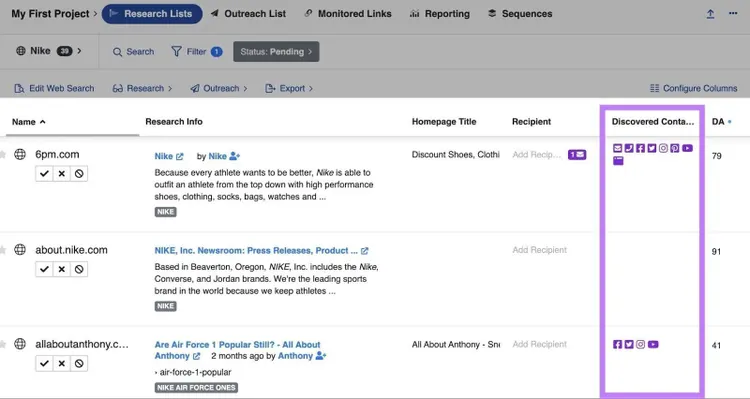Click the DA value 91

[x=716, y=252]
